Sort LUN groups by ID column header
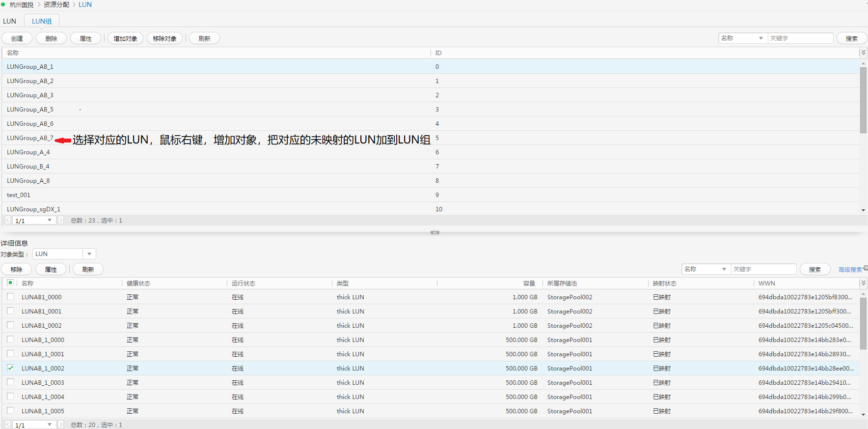This screenshot has width=868, height=429. [x=438, y=53]
